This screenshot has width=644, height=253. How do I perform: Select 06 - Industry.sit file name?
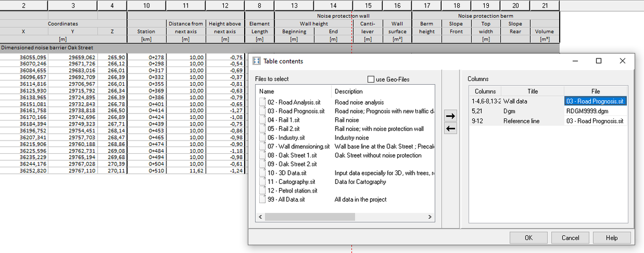[287, 137]
